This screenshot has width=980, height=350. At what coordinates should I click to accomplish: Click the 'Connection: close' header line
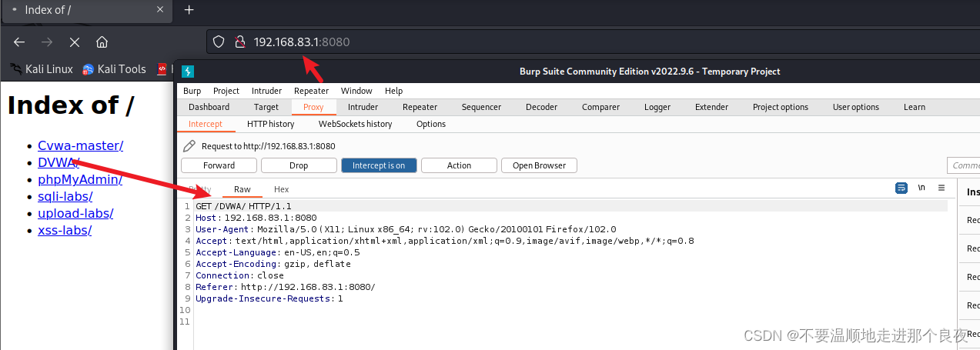(x=240, y=275)
